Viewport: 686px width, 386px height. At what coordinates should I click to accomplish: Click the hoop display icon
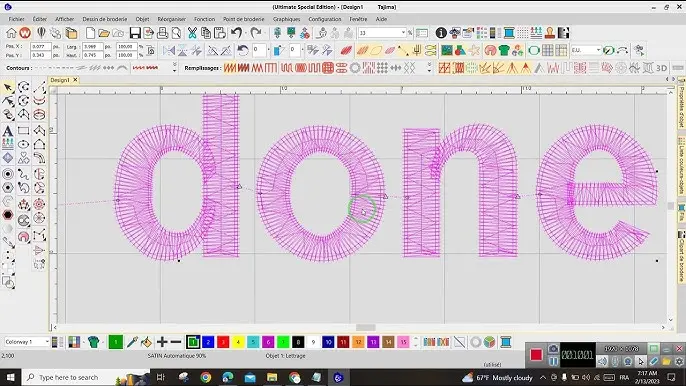click(533, 51)
